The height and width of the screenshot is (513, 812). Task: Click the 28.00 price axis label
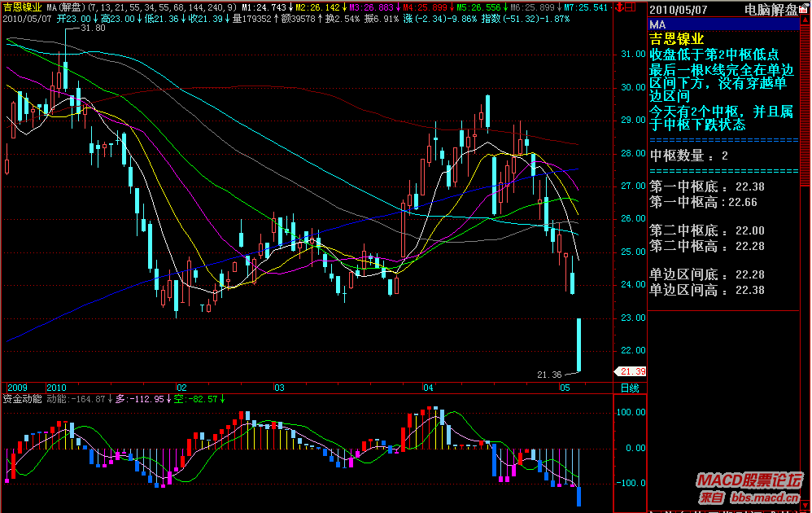633,153
